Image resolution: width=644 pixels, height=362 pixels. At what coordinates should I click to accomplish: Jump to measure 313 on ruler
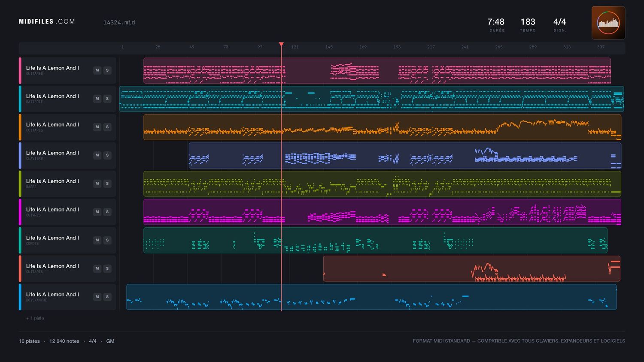(567, 47)
